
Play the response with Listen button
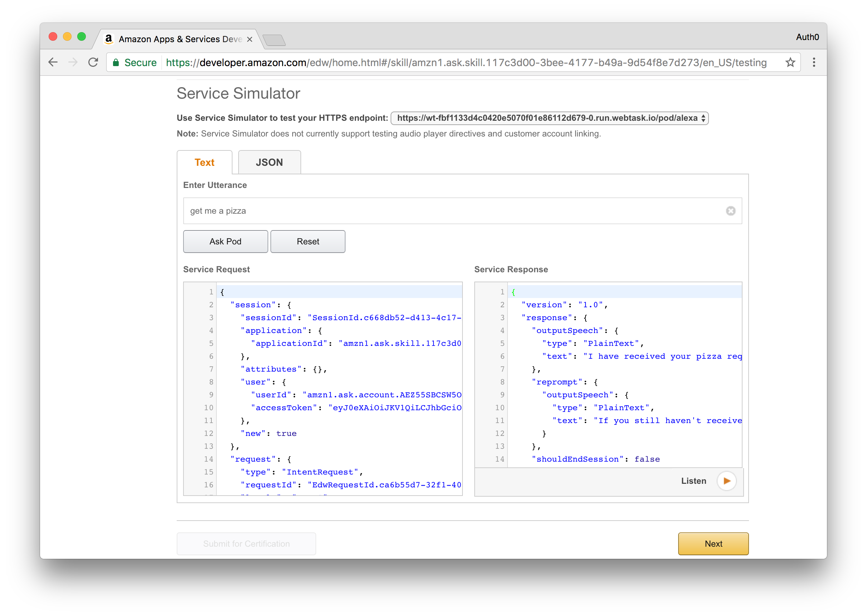pos(726,481)
